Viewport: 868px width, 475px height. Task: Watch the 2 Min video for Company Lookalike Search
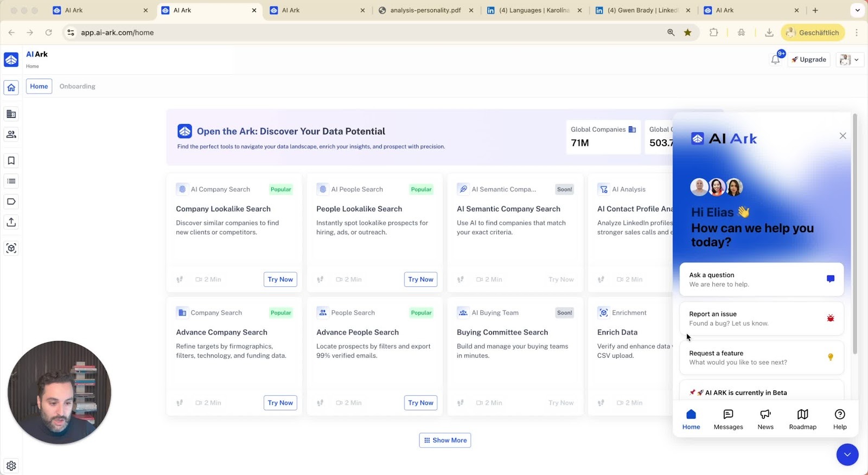click(x=208, y=279)
